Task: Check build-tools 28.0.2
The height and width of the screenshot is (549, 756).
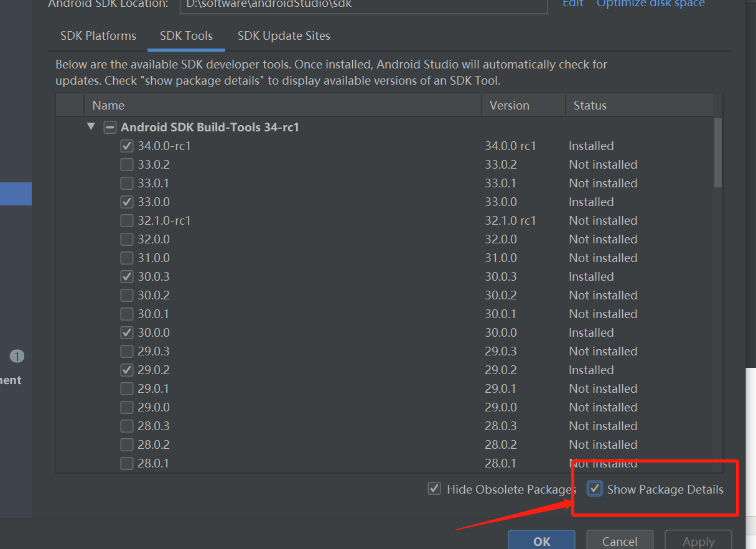Action: coord(127,444)
